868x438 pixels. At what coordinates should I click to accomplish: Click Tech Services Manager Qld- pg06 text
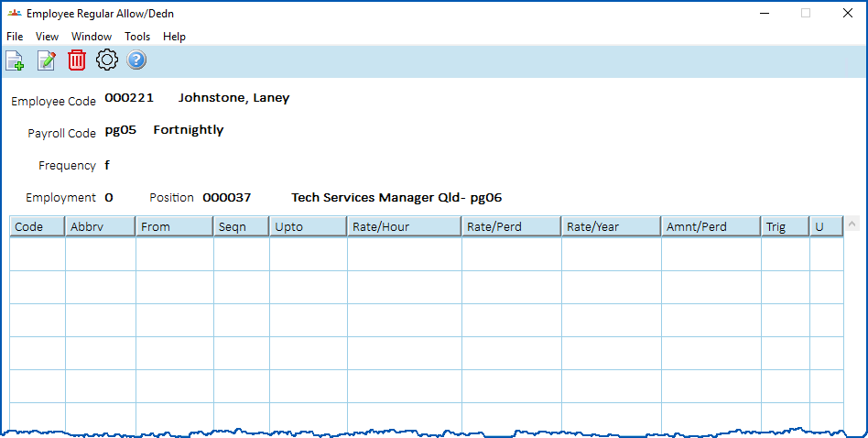coord(396,198)
